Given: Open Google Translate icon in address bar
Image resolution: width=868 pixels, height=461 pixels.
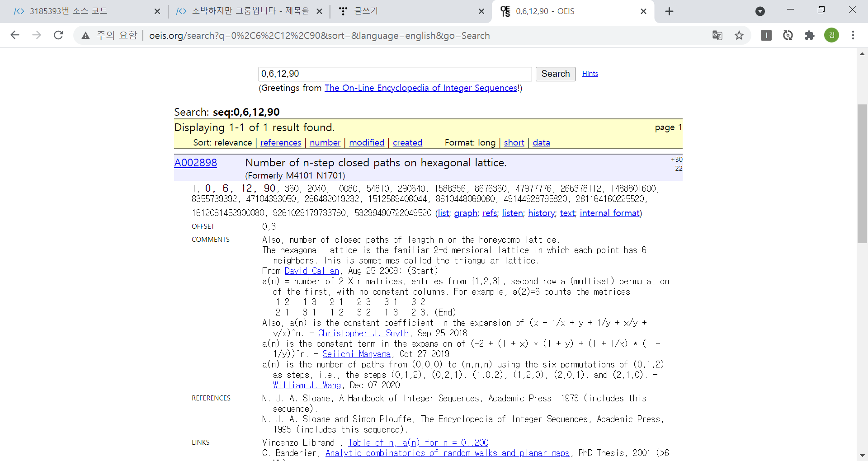Looking at the screenshot, I should (x=717, y=35).
